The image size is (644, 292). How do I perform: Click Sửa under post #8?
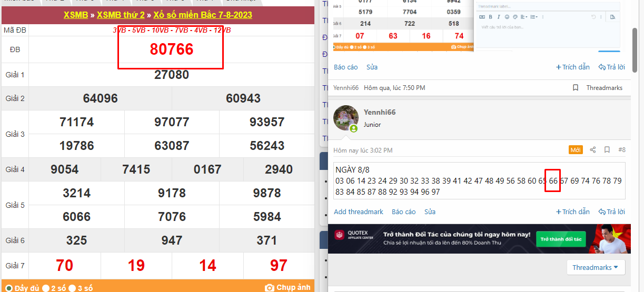click(430, 212)
